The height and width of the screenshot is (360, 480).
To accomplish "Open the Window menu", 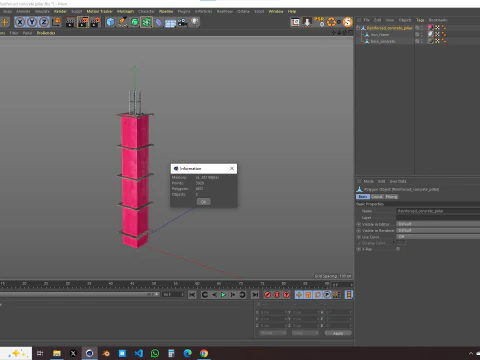I will coord(276,11).
